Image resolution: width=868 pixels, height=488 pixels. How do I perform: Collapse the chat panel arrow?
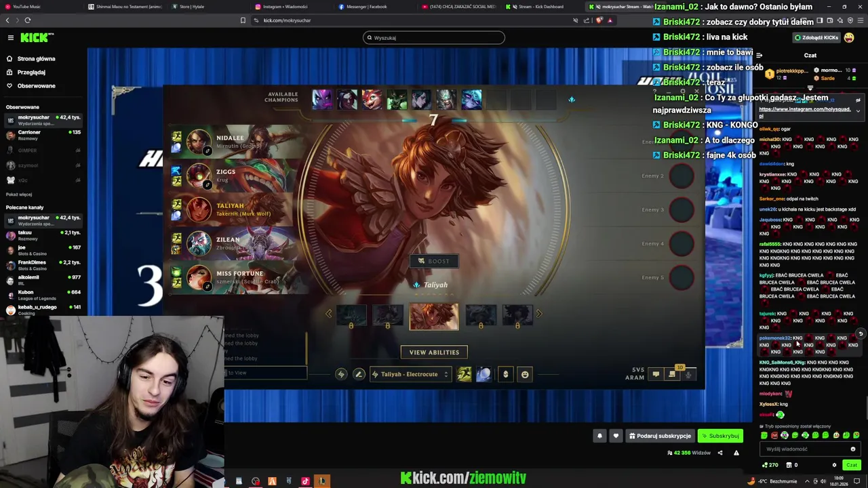[759, 56]
